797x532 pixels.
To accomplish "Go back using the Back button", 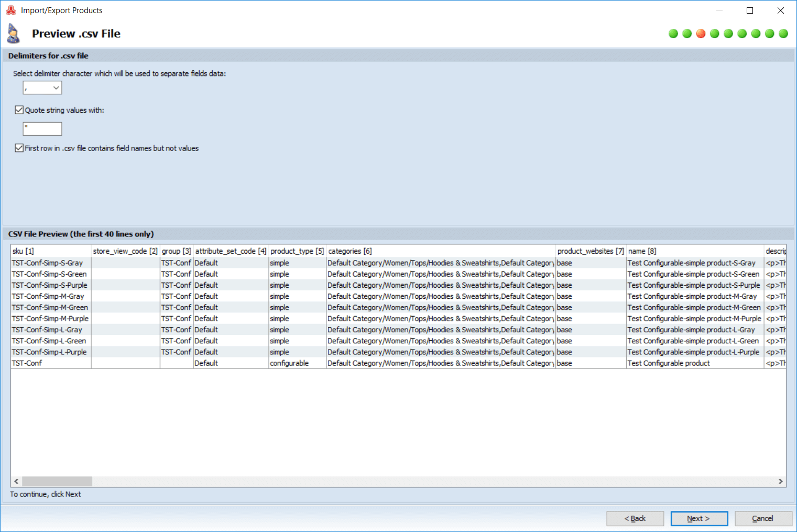I will click(x=635, y=518).
